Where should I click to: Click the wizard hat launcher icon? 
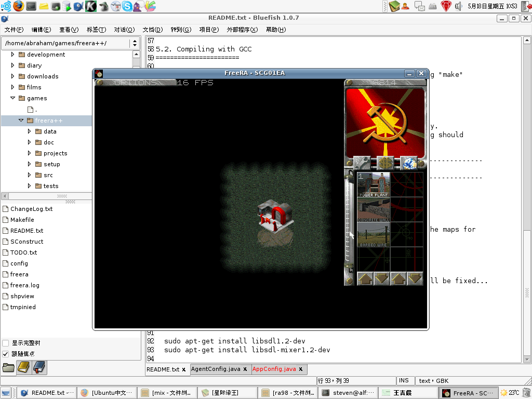[x=103, y=6]
